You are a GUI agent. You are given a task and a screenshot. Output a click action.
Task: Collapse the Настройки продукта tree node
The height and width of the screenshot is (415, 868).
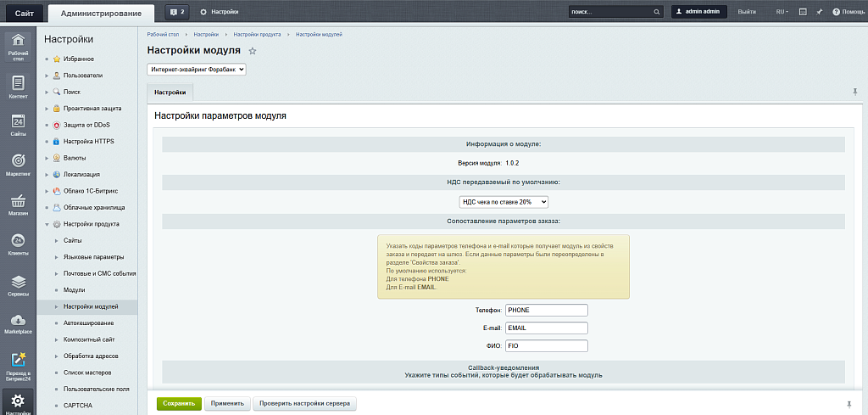[47, 224]
